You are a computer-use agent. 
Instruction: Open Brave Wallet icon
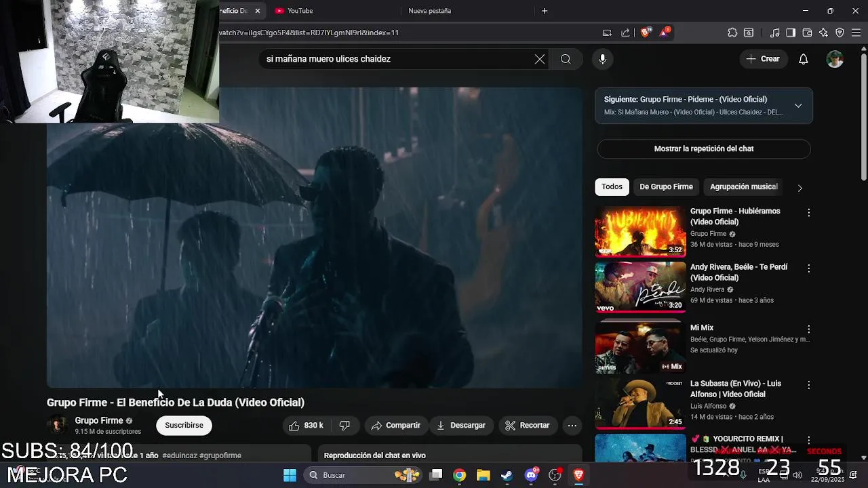click(807, 33)
